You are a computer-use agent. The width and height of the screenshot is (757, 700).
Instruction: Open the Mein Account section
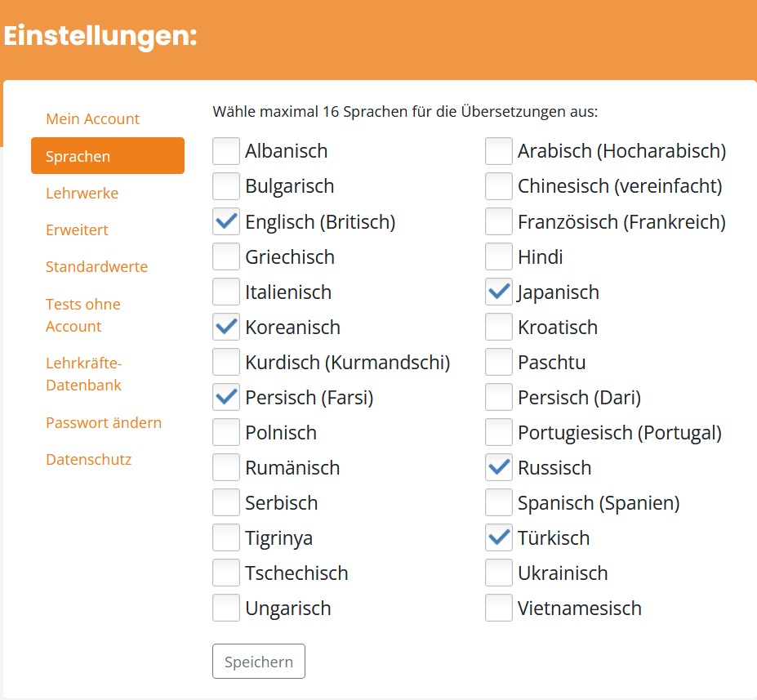[93, 118]
